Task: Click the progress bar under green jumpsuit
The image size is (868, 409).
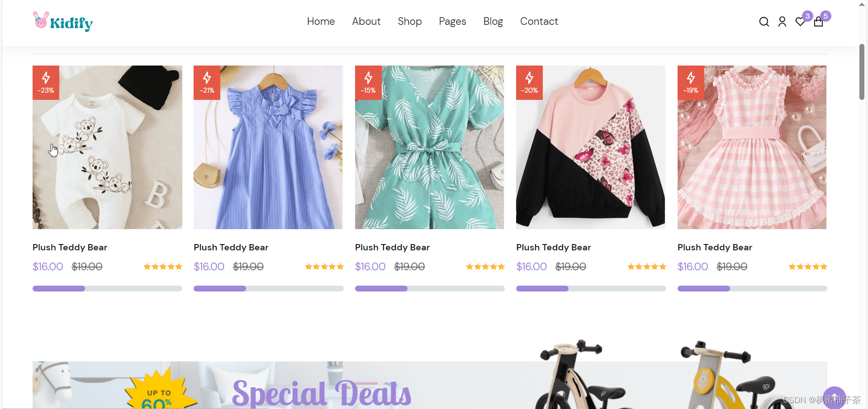Action: click(x=430, y=288)
